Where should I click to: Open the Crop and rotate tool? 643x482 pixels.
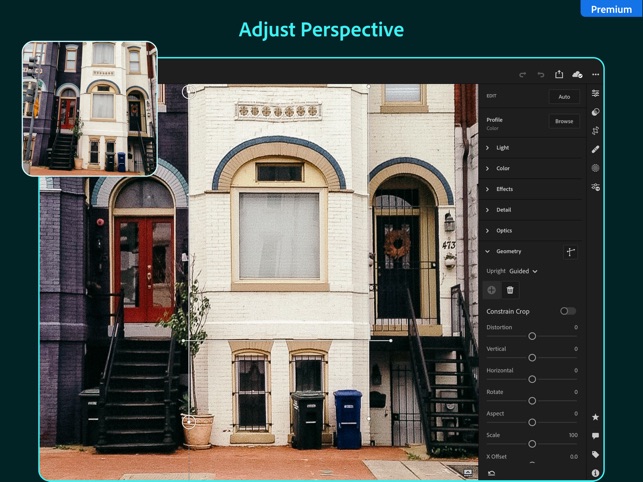pos(595,130)
